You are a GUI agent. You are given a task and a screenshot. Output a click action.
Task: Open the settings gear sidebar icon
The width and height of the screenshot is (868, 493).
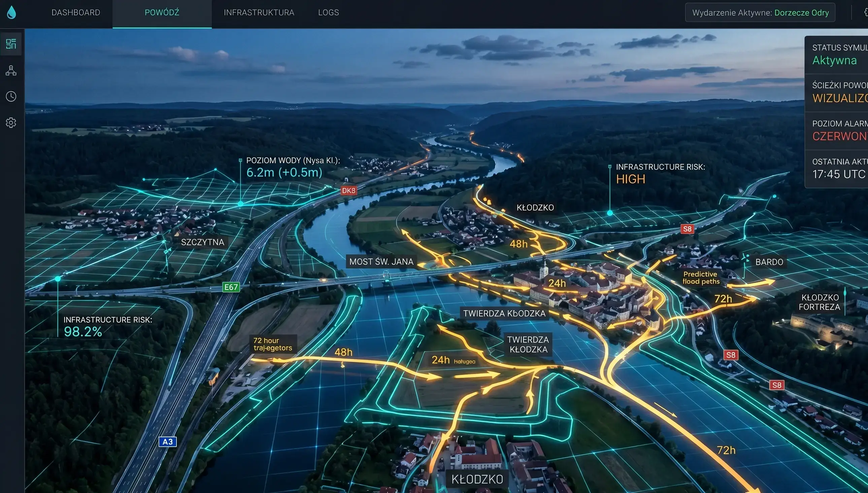coord(11,123)
